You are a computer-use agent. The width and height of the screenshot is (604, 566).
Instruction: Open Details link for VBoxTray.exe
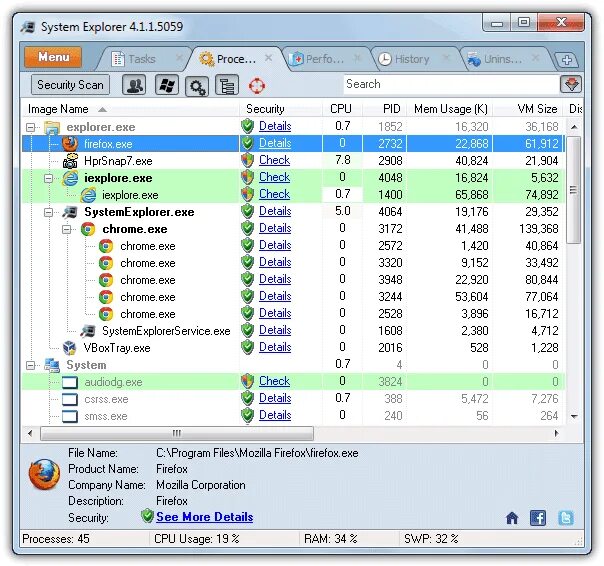275,347
